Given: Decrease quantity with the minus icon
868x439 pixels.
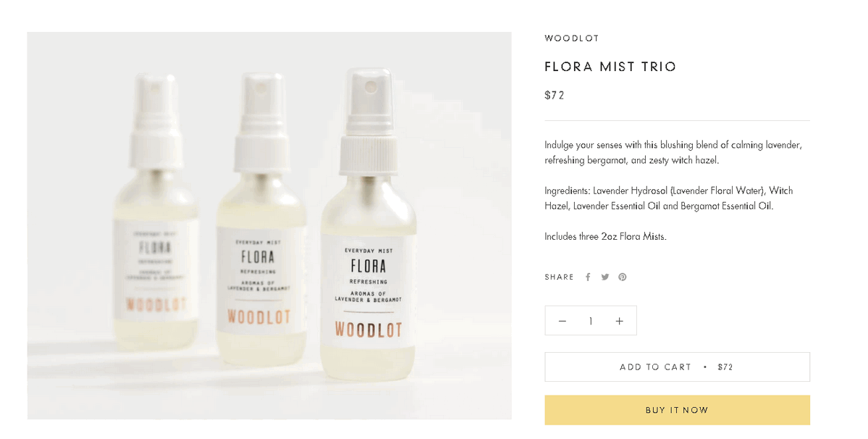Looking at the screenshot, I should pyautogui.click(x=562, y=321).
